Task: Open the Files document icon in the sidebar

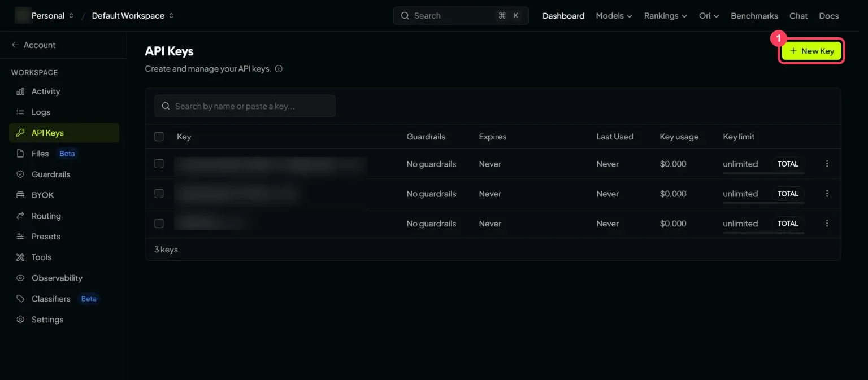Action: 20,154
